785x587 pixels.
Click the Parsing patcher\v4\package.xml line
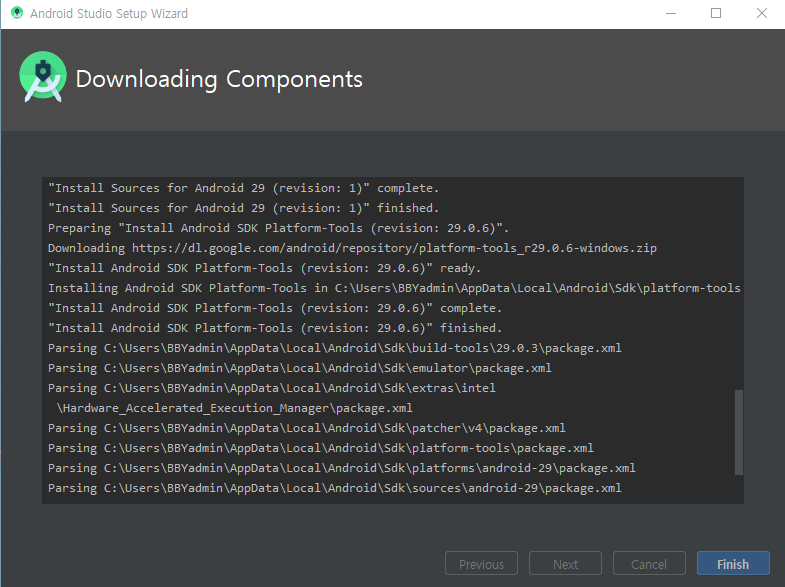click(x=306, y=428)
